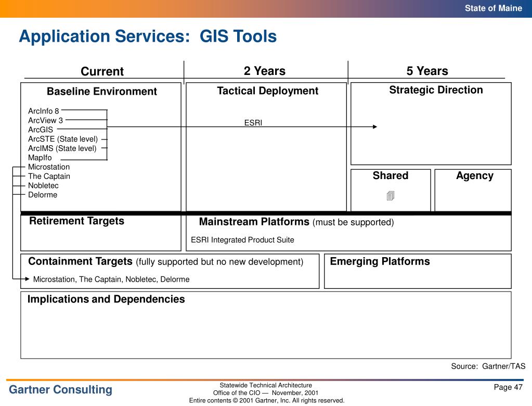
Task: Select the '5 Years' column heading
Action: (x=427, y=71)
